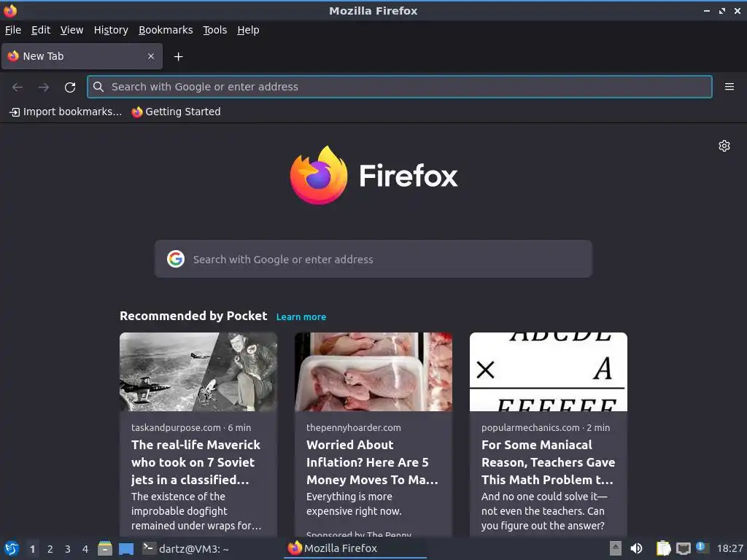This screenshot has height=560, width=747.
Task: Open 'For Some Maniacal Reason' article headline
Action: (x=549, y=462)
